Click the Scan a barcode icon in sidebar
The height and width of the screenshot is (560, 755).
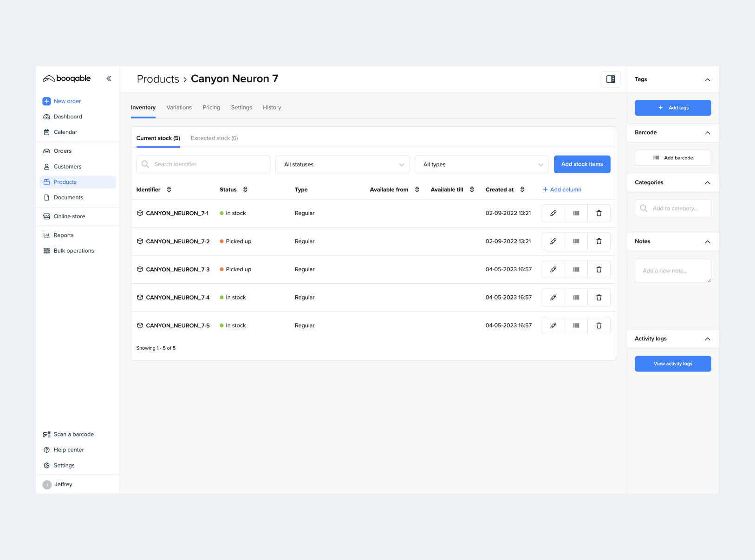[46, 434]
